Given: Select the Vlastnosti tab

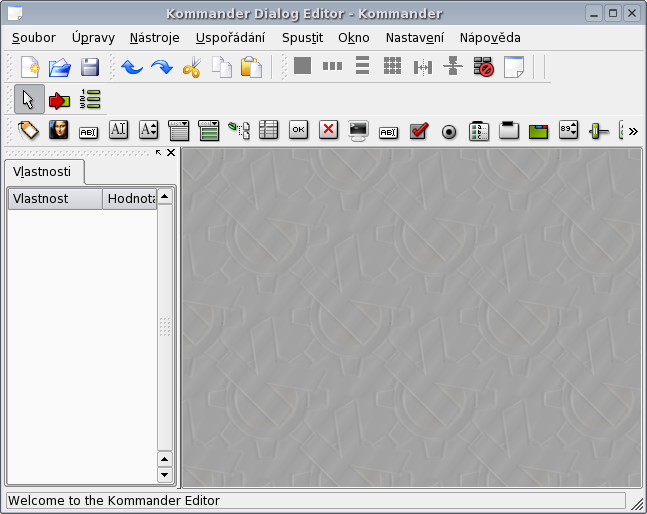Looking at the screenshot, I should coord(45,172).
